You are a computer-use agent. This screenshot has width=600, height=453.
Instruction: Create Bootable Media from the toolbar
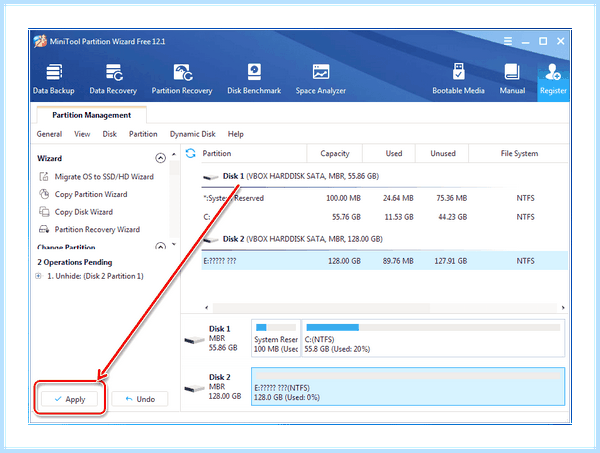458,79
